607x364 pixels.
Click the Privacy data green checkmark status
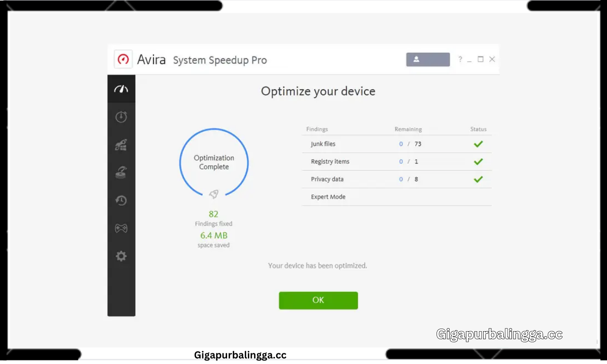pos(478,179)
